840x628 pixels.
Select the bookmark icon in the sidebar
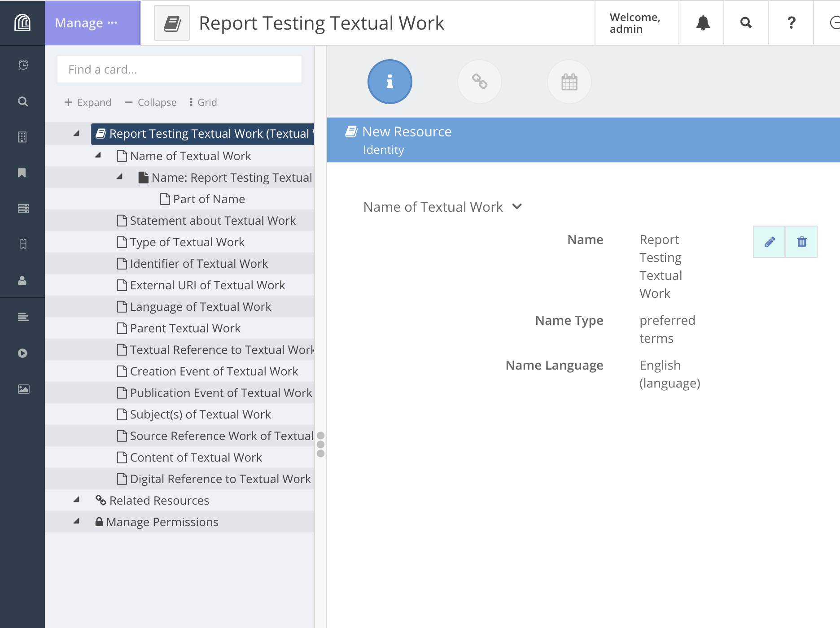(x=22, y=173)
